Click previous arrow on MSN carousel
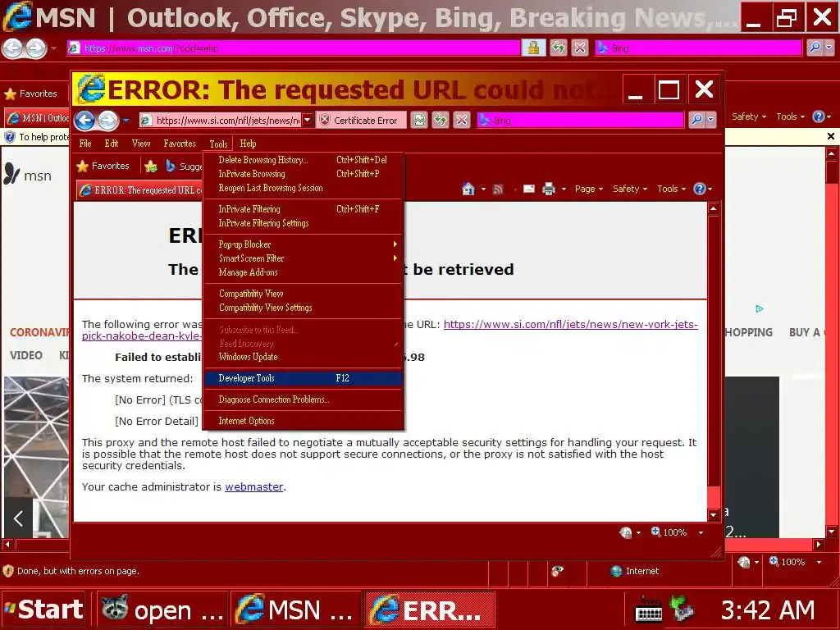The image size is (840, 630). click(18, 518)
